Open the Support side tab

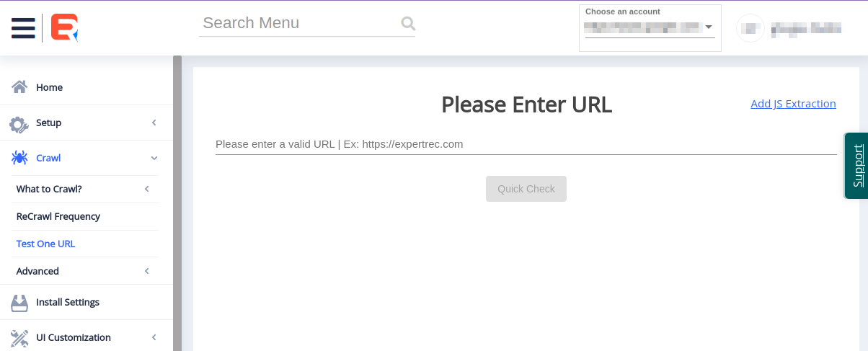point(857,166)
